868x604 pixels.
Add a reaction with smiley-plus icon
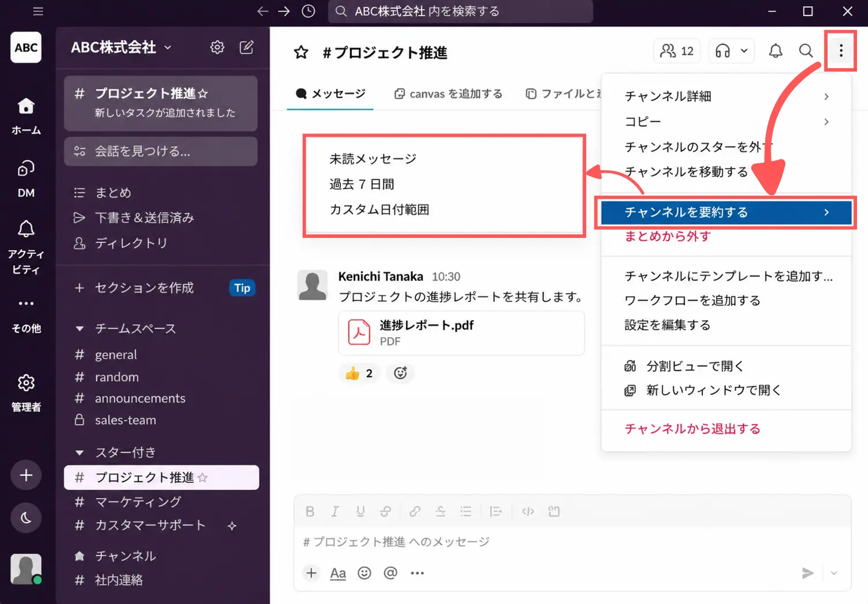point(400,373)
